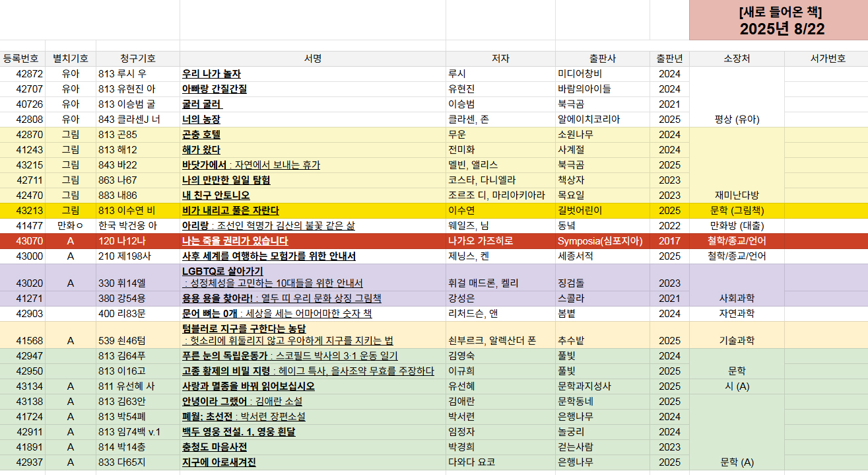The height and width of the screenshot is (475, 868).
Task: Select the 출판년 column header cell
Action: pos(669,59)
